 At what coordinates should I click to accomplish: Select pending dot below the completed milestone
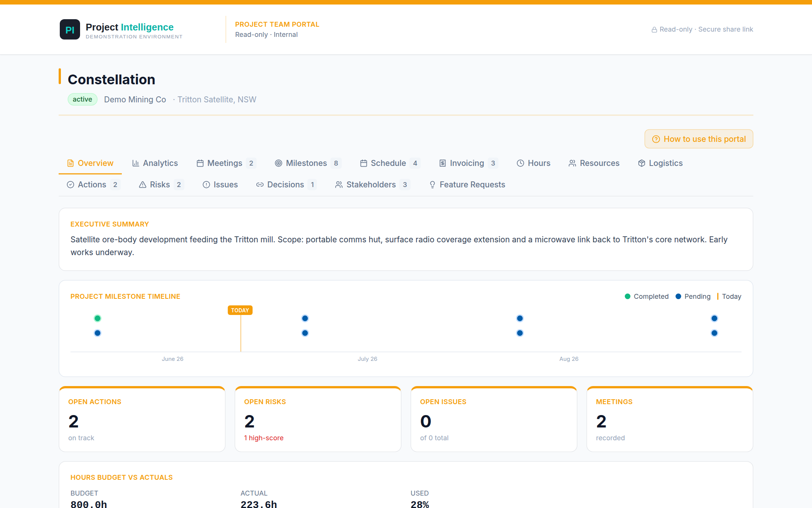[97, 333]
